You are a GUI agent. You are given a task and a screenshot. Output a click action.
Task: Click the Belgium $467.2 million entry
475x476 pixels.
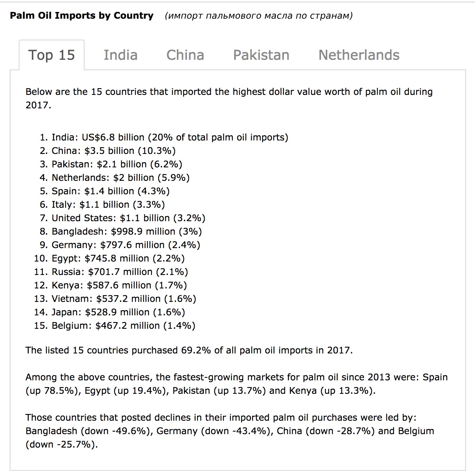[123, 326]
